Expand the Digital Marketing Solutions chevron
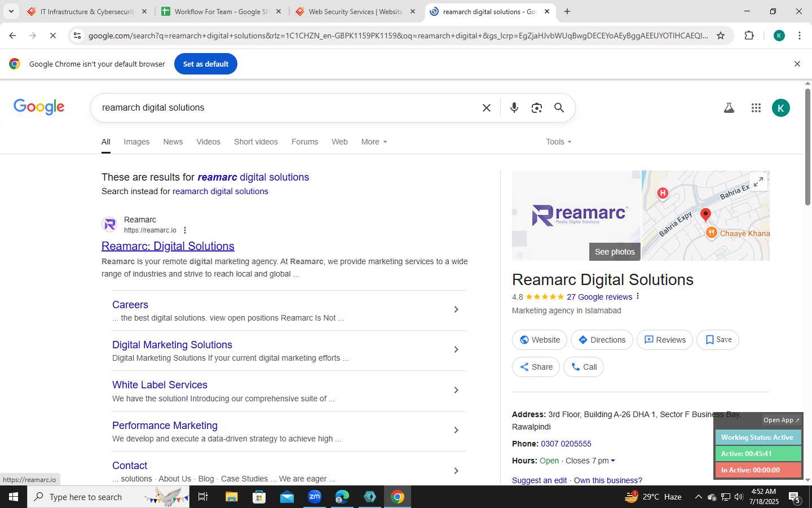The image size is (812, 508). pos(456,349)
